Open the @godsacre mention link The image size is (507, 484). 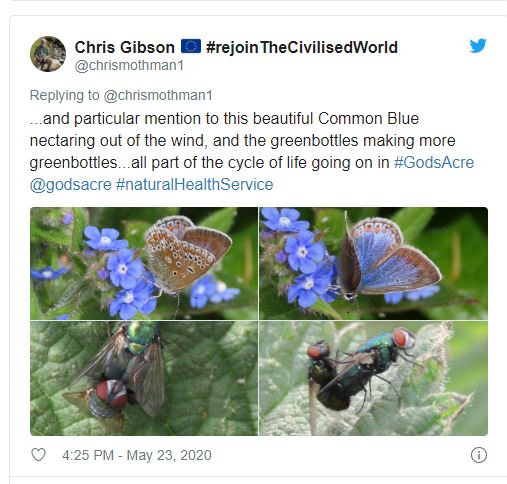click(x=71, y=185)
